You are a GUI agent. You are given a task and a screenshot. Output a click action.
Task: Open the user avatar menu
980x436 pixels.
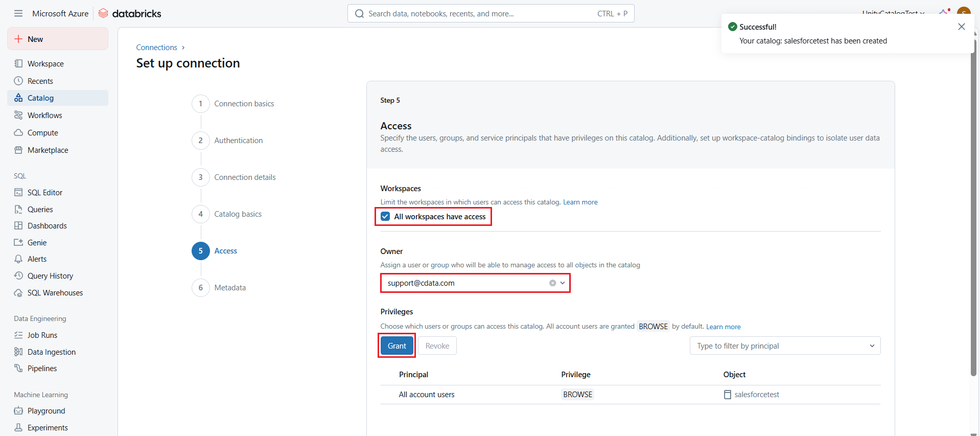[x=964, y=12]
